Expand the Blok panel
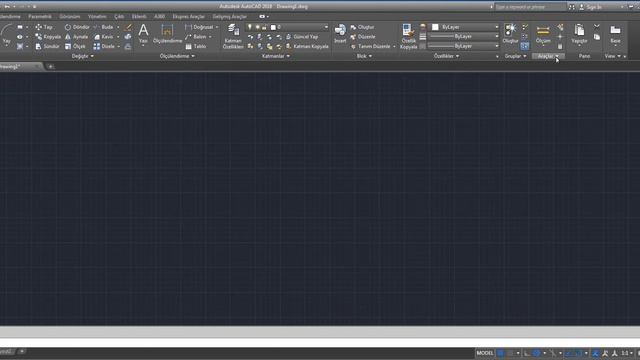640x360 pixels. click(x=364, y=56)
